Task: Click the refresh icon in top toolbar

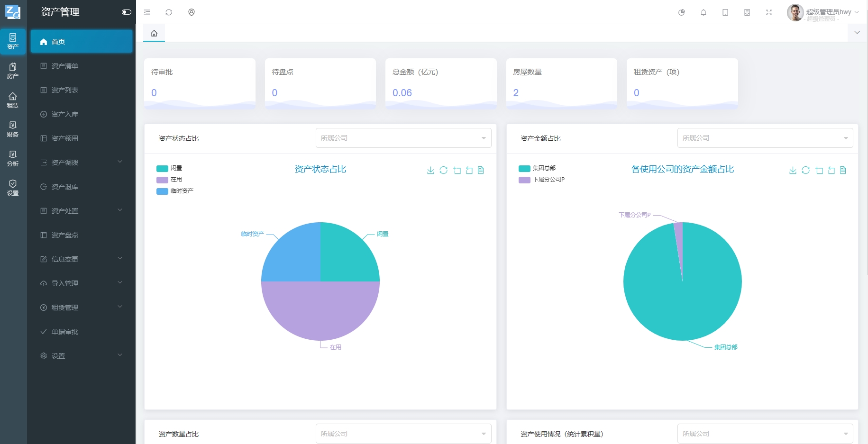Action: click(x=169, y=12)
